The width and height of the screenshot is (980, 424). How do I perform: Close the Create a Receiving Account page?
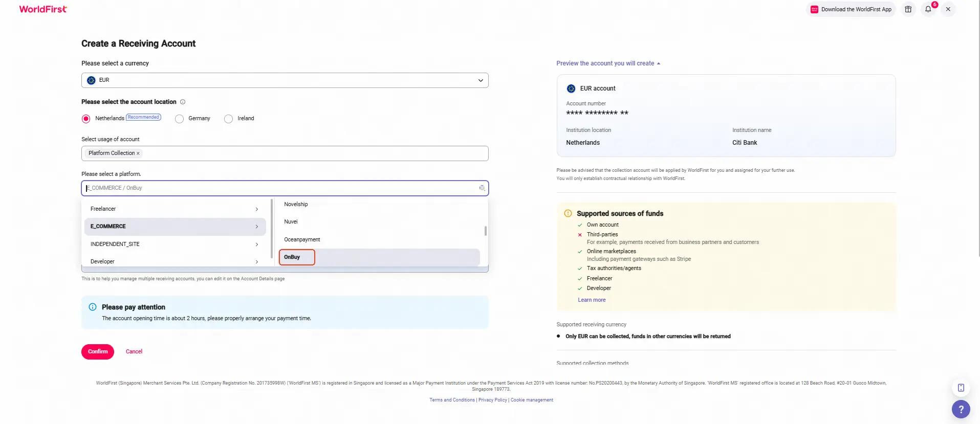click(x=948, y=9)
